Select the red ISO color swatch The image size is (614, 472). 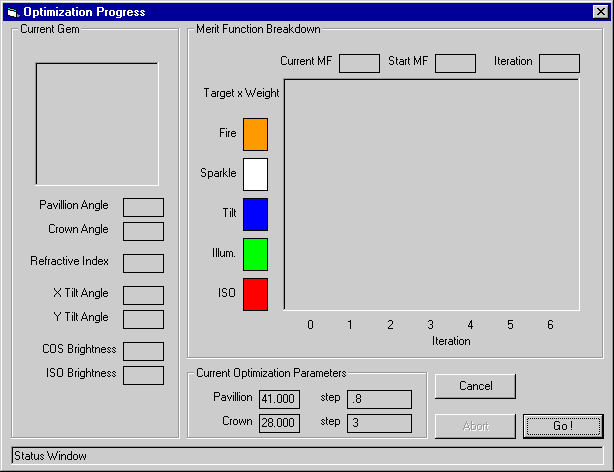tap(255, 294)
